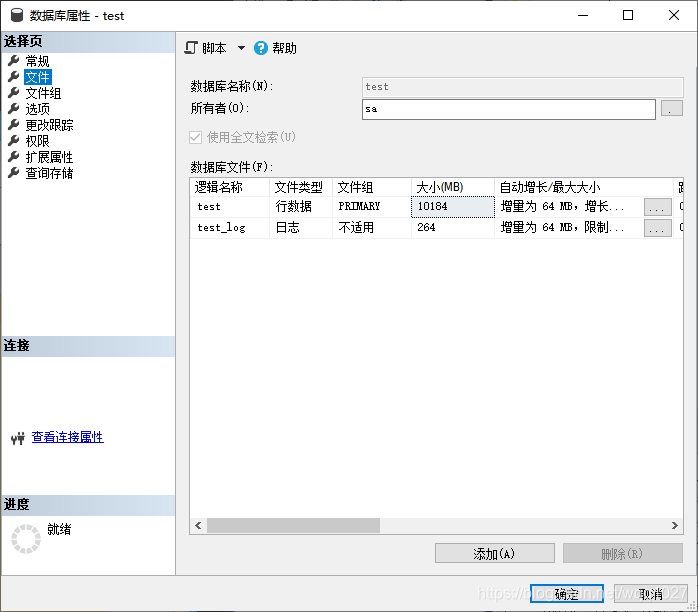
Task: Open the 常规 page
Action: point(37,61)
